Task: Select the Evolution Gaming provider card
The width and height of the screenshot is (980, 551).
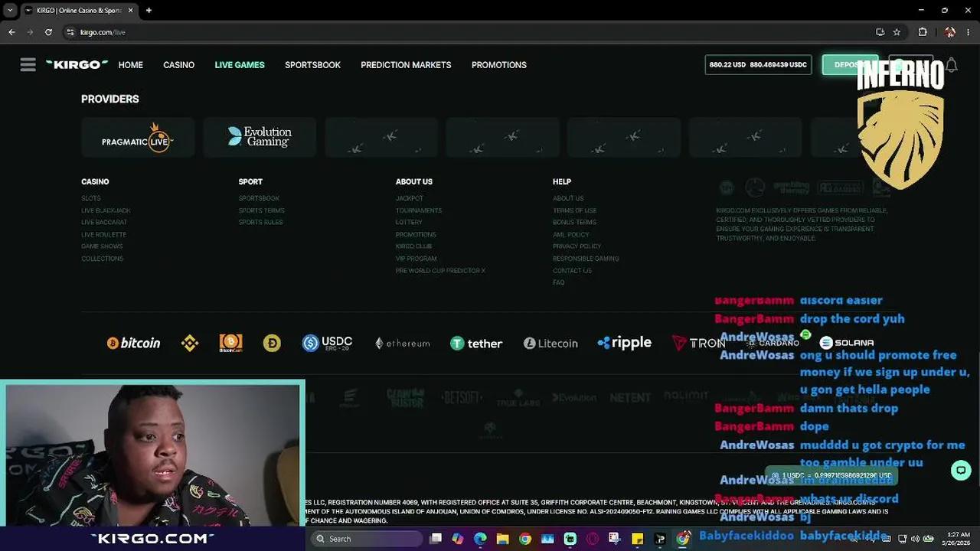Action: point(260,137)
